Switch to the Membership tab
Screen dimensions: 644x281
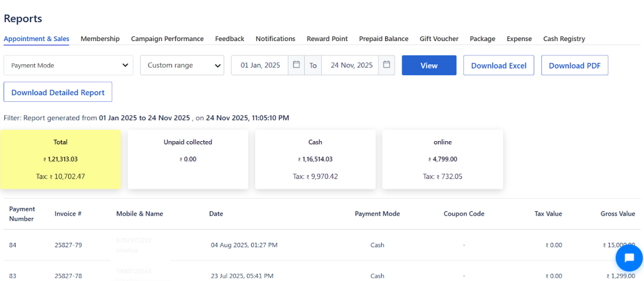point(100,39)
